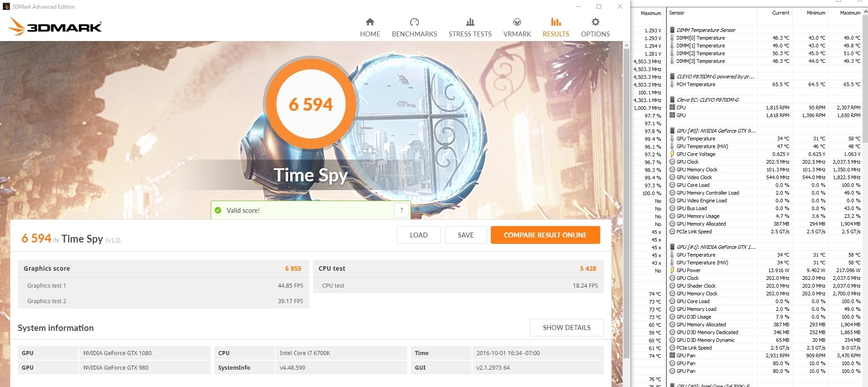
Task: Open the OPTIONS tab
Action: (x=595, y=28)
